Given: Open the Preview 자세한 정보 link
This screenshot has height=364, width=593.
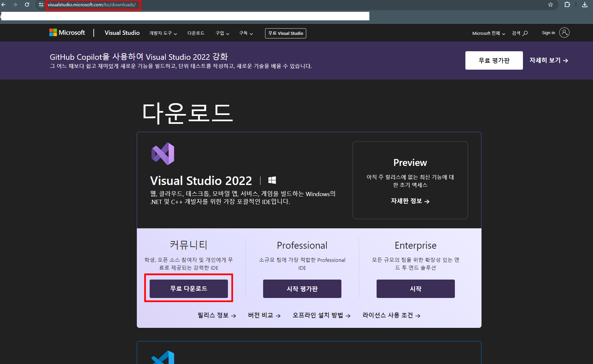Looking at the screenshot, I should click(x=410, y=201).
